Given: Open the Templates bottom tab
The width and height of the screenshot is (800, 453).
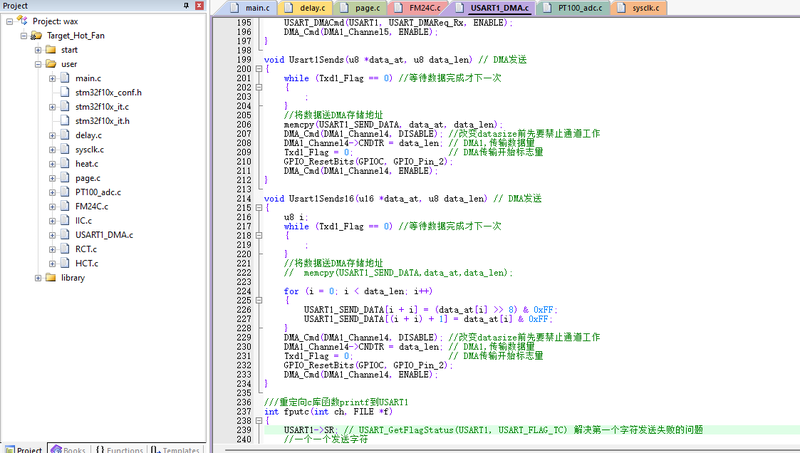Looking at the screenshot, I should [x=174, y=449].
